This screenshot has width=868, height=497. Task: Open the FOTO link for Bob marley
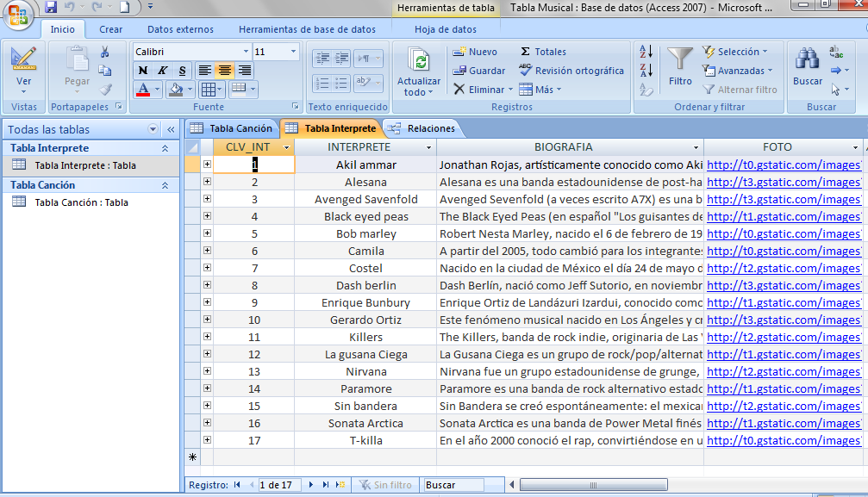784,233
